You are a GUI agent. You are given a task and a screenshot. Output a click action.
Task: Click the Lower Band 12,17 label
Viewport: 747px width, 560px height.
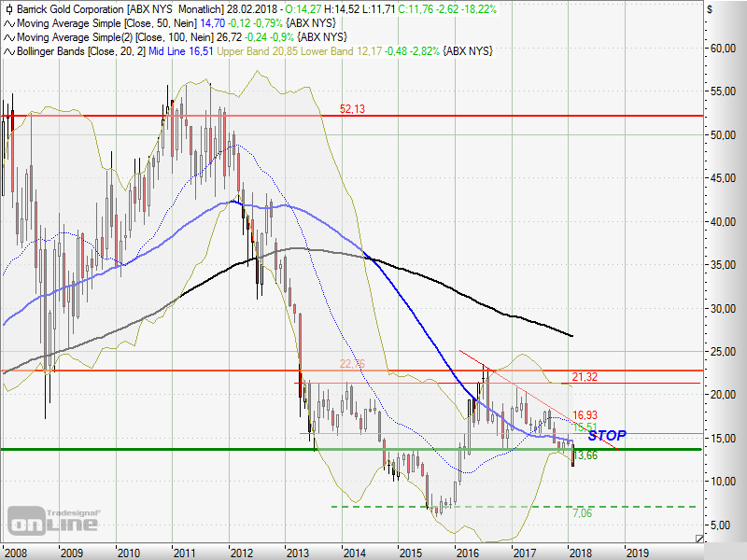[x=342, y=51]
